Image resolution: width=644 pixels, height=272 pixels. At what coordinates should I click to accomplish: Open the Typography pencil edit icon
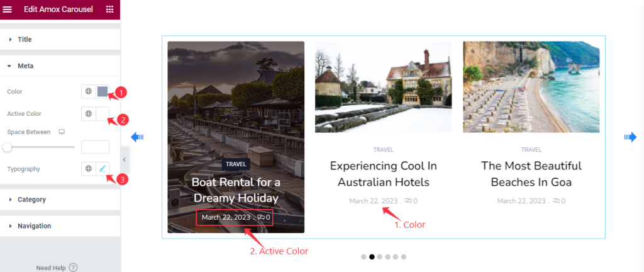103,169
